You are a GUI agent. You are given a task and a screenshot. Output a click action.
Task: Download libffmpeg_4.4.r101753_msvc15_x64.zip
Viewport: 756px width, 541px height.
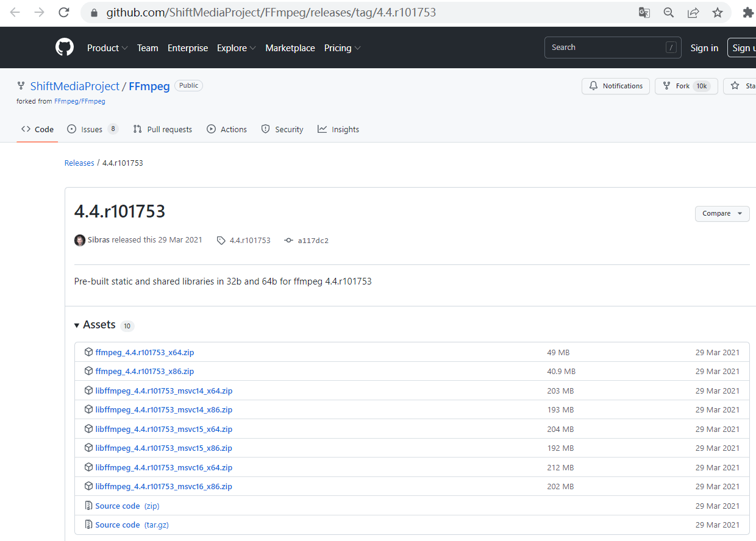(x=164, y=429)
